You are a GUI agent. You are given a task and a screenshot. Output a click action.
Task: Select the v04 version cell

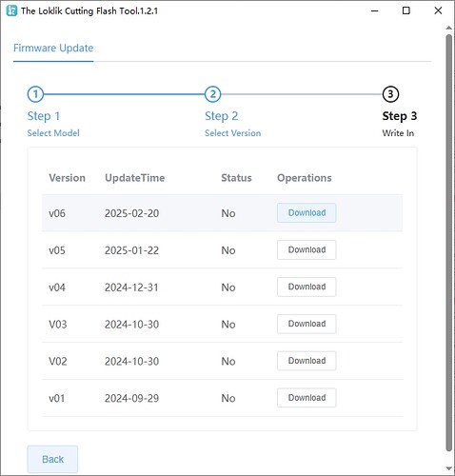(57, 288)
